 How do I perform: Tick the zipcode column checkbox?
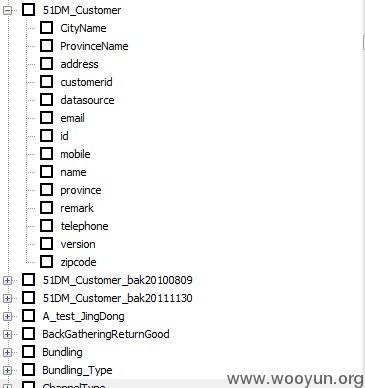[46, 262]
